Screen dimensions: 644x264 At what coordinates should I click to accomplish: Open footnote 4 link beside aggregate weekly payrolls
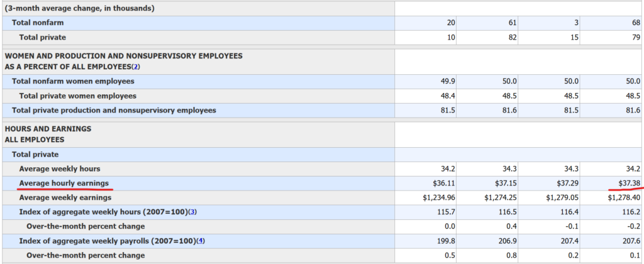coord(201,241)
